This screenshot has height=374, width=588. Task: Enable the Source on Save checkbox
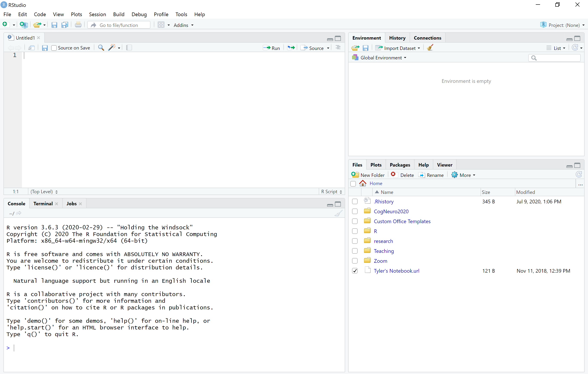point(54,48)
